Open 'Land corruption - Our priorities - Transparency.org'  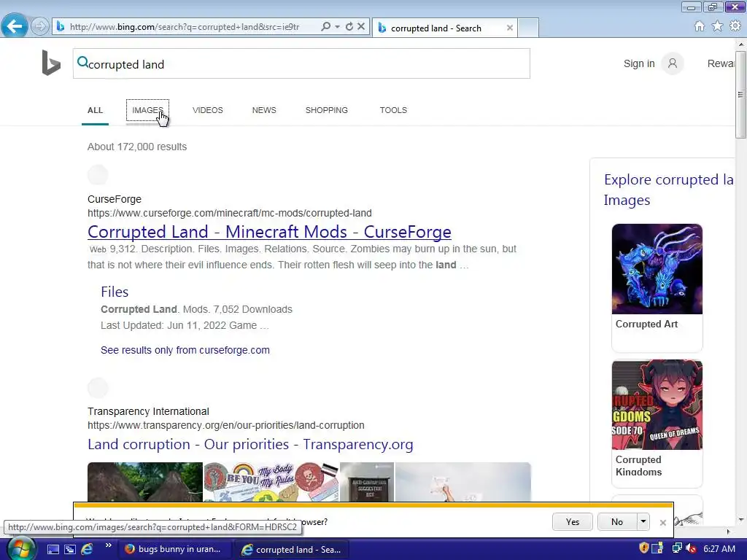click(x=250, y=444)
